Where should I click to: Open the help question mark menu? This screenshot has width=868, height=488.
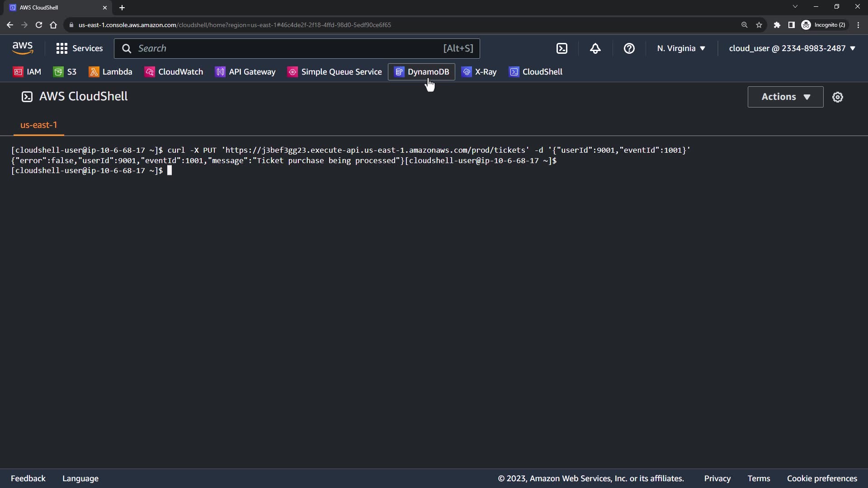pos(629,48)
